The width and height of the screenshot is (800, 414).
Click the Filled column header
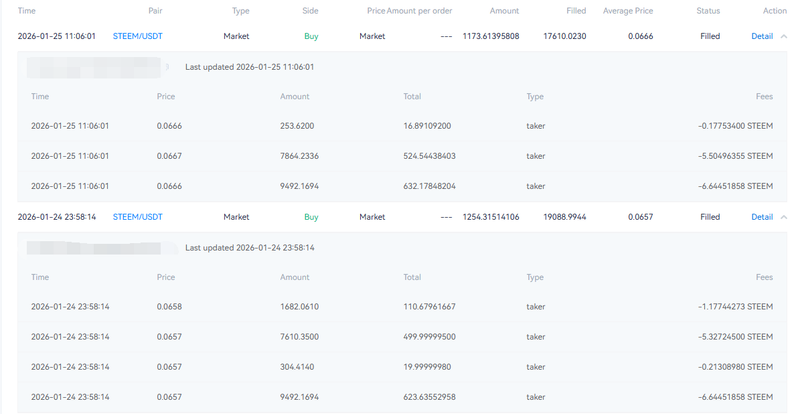coord(576,10)
